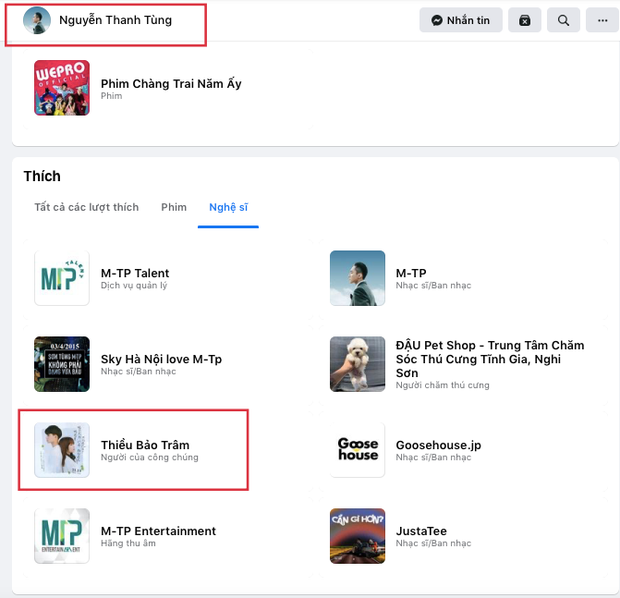The height and width of the screenshot is (598, 620).
Task: Click the search magnifier icon
Action: pos(564,20)
